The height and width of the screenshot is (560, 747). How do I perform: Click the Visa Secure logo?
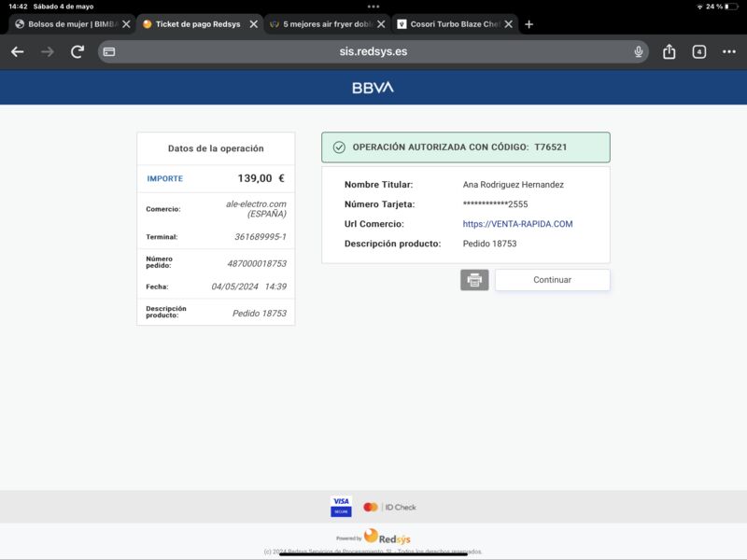coord(341,506)
